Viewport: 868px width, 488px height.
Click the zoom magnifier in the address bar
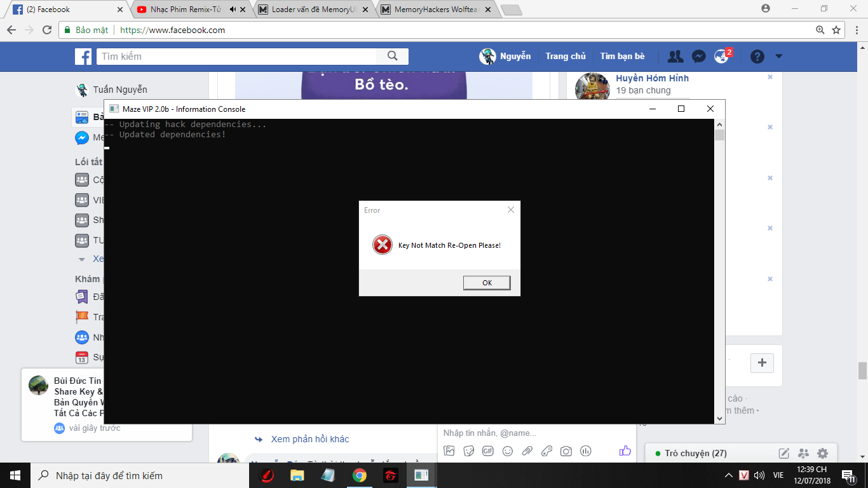(820, 30)
